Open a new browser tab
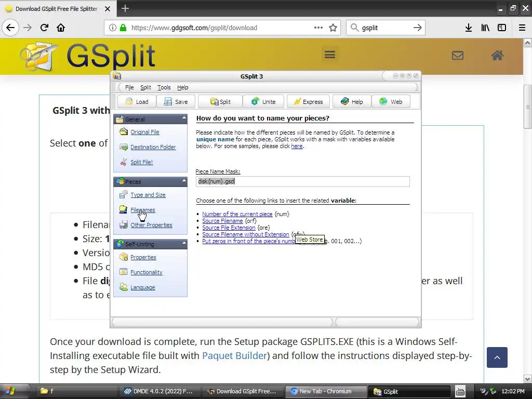 coord(125,8)
